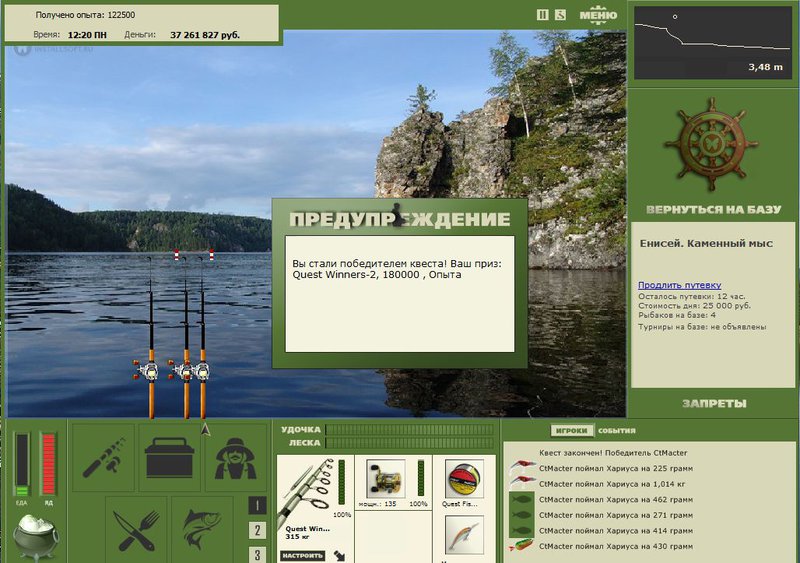Click the money value 37 261 827 руб.
The image size is (800, 563).
coord(205,35)
